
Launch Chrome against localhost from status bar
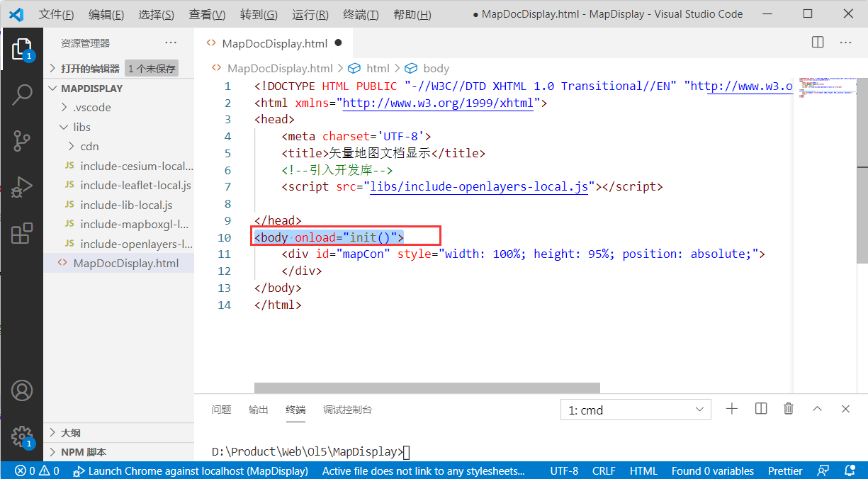click(191, 470)
